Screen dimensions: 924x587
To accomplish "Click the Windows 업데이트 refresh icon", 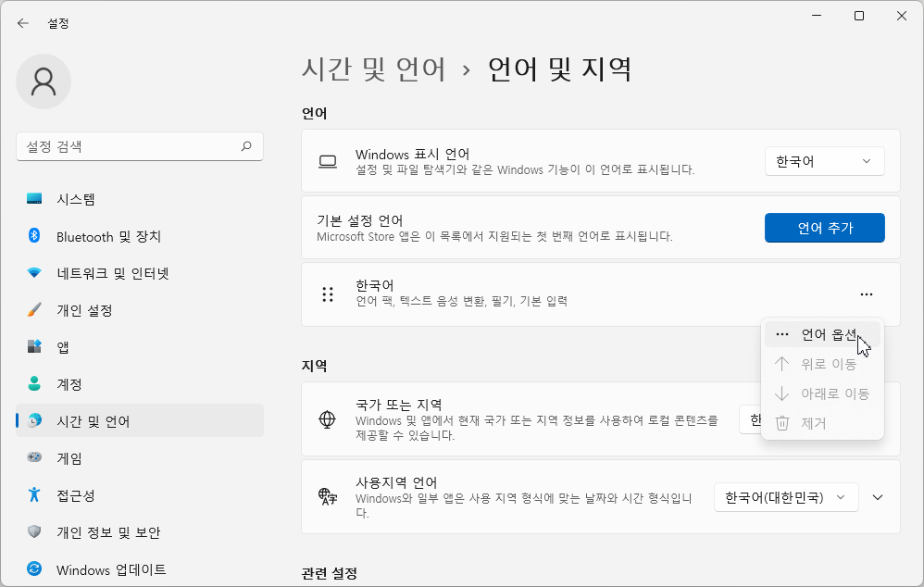I will (x=34, y=568).
